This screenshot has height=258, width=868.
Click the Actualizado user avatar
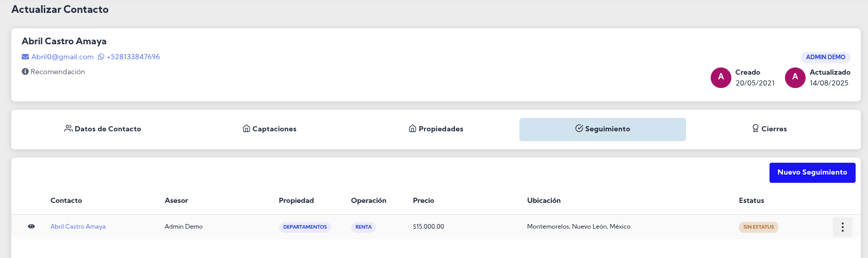(x=795, y=77)
